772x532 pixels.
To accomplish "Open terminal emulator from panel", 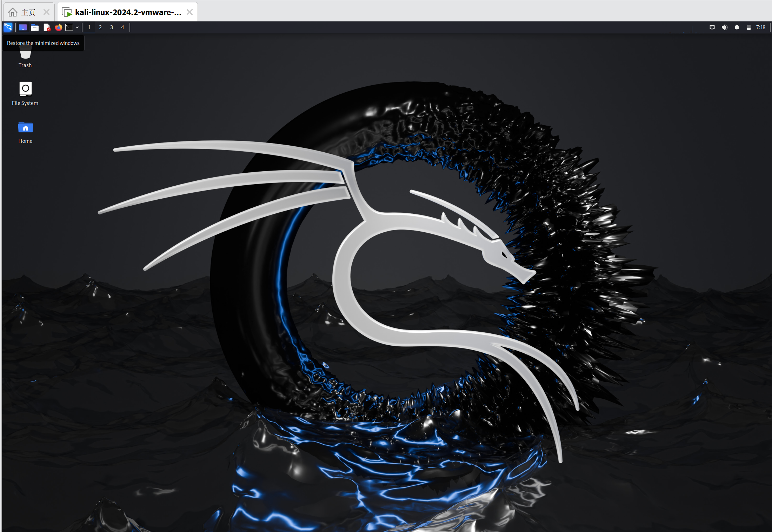I will tap(69, 27).
